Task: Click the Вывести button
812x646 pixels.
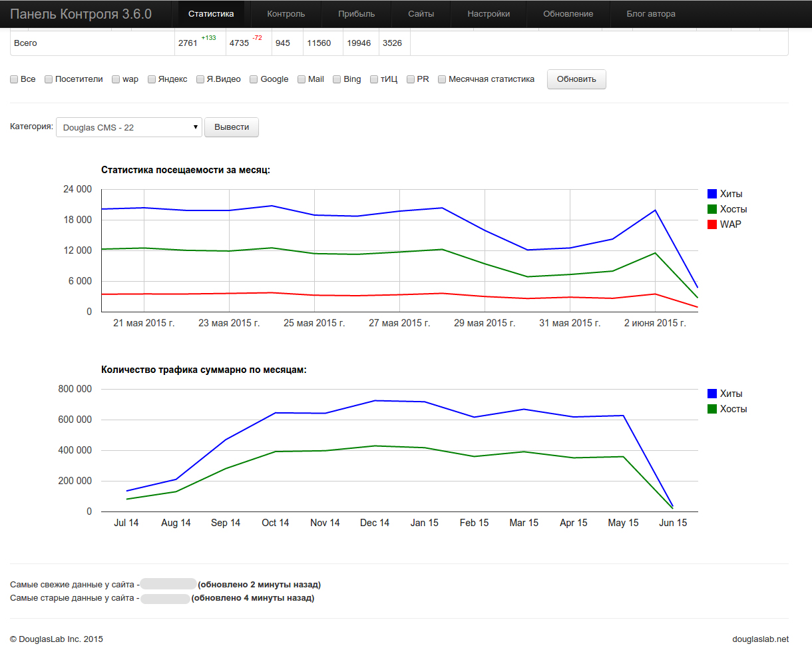Action: tap(232, 127)
